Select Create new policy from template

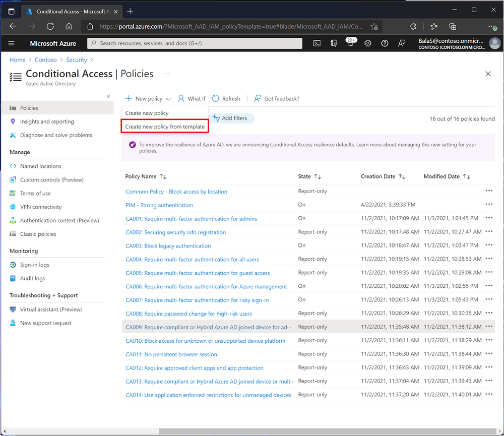164,126
